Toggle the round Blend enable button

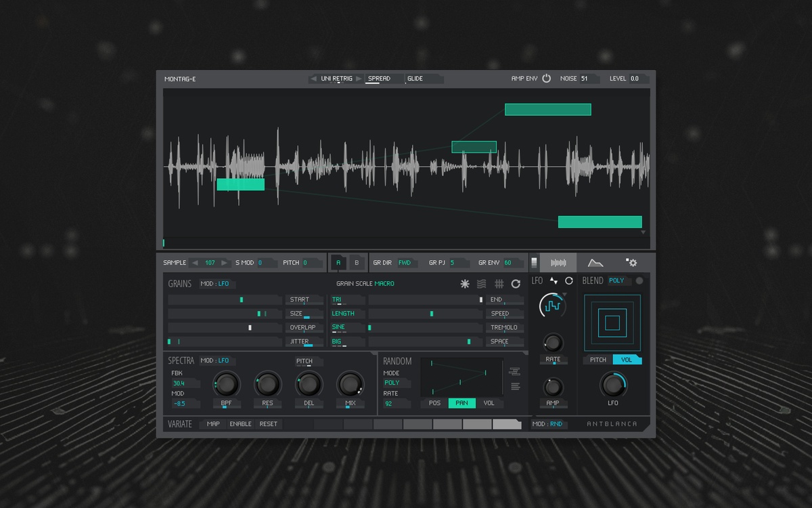[639, 280]
